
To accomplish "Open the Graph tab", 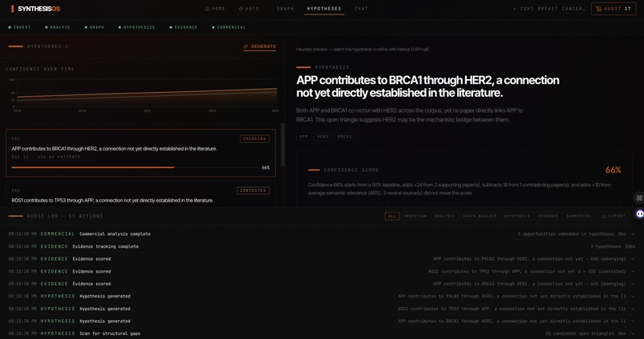I will pos(285,9).
